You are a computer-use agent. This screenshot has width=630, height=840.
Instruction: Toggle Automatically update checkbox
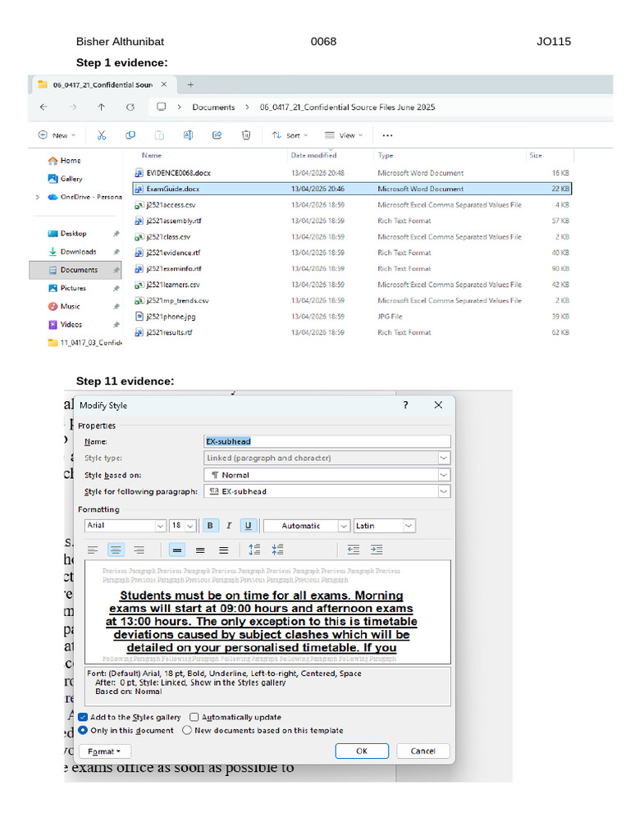pyautogui.click(x=194, y=717)
